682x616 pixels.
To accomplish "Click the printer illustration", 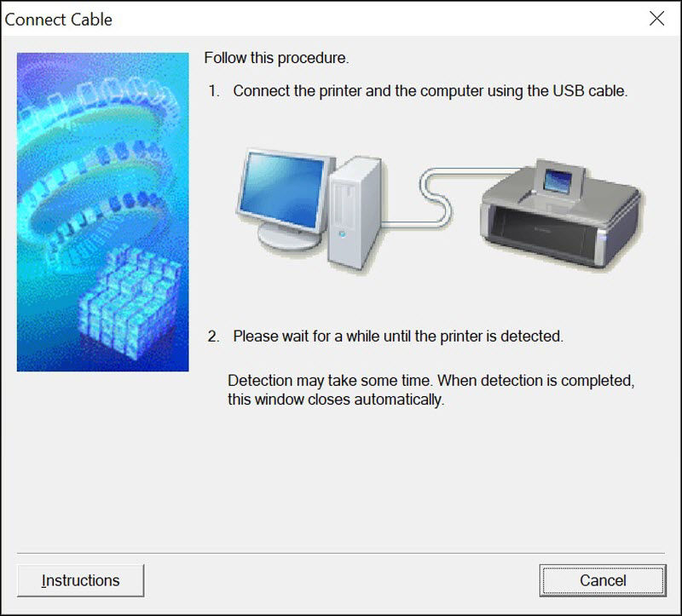I will pyautogui.click(x=562, y=214).
